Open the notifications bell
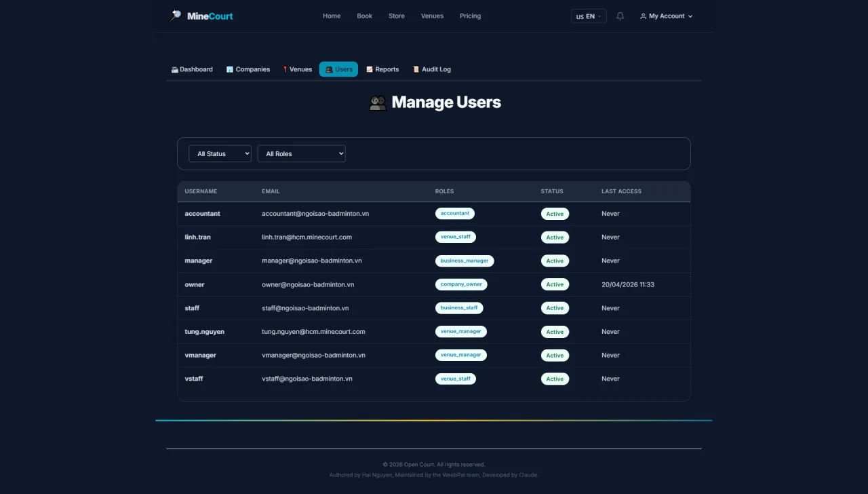 pyautogui.click(x=620, y=16)
